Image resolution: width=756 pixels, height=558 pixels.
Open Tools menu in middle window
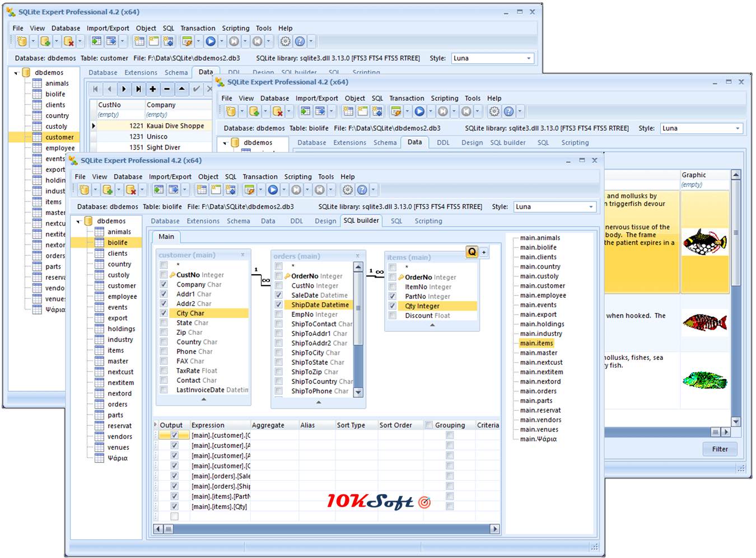pyautogui.click(x=472, y=98)
